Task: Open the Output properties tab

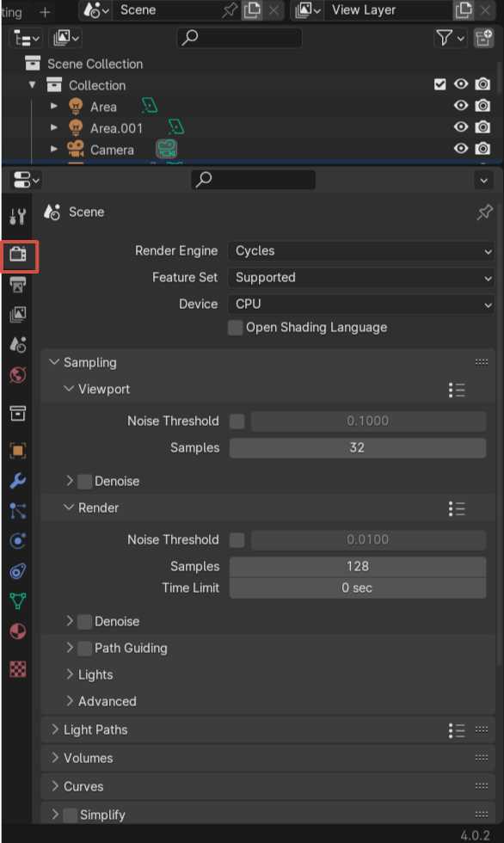Action: click(18, 285)
